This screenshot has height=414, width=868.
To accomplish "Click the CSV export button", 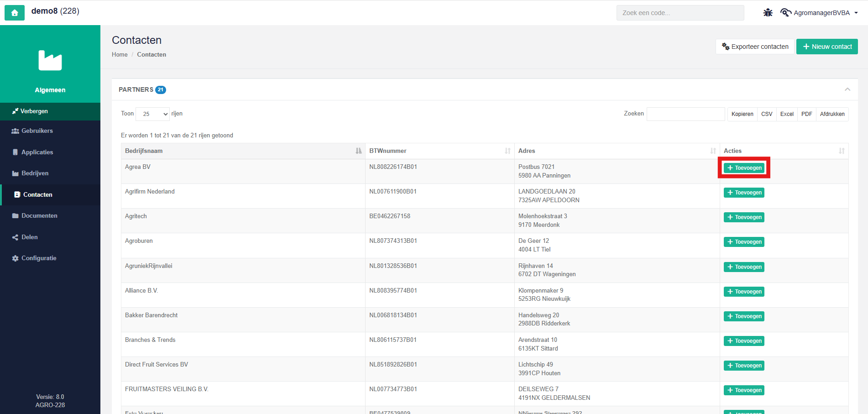I will (767, 114).
